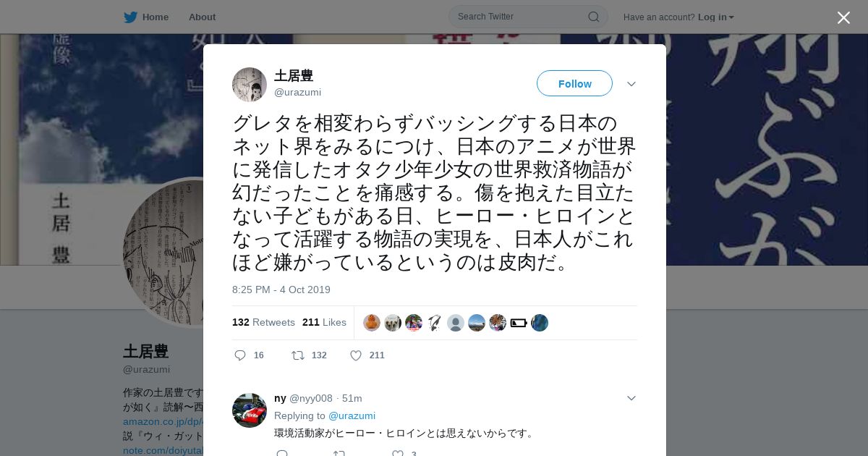The width and height of the screenshot is (868, 456).
Task: View the 211 Likes list
Action: coord(324,322)
